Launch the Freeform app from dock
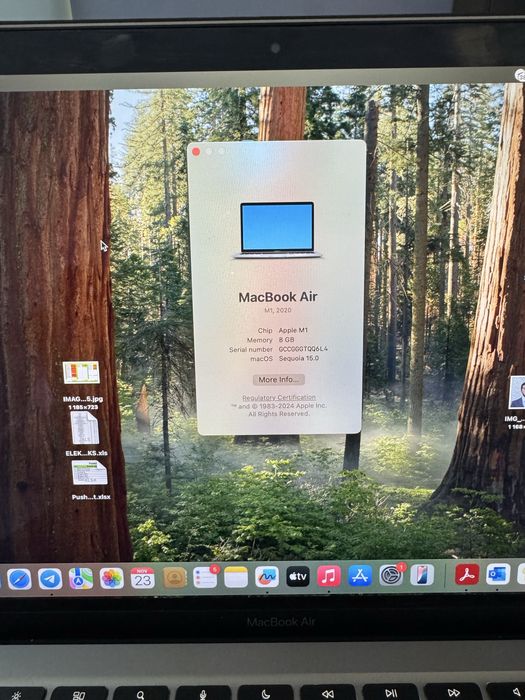525x700 pixels. coord(267,577)
